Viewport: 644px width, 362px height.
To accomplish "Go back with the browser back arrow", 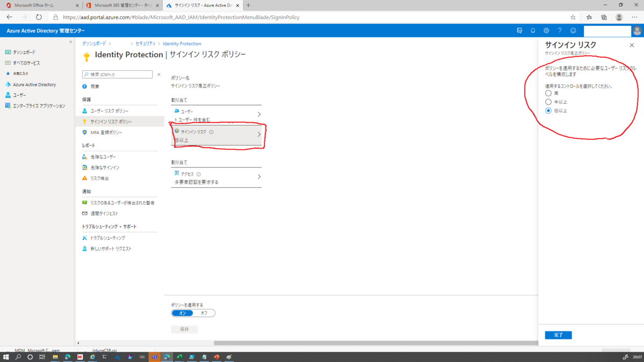I will tap(9, 17).
